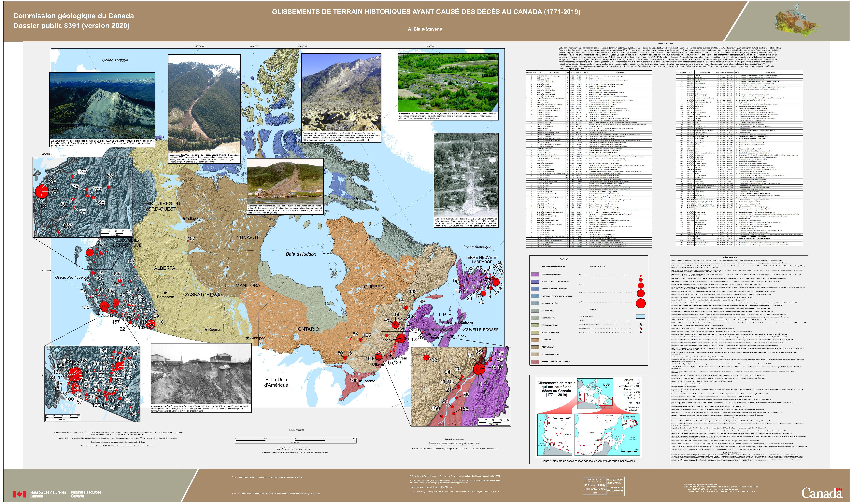Open the Saint-Jean-Vianney black-and-white photo
Image resolution: width=852 pixels, height=504 pixels.
point(201,374)
